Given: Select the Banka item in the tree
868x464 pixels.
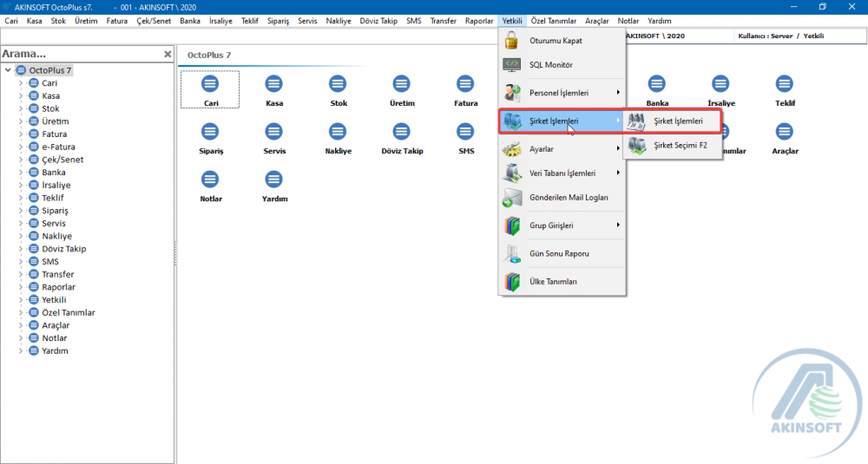Looking at the screenshot, I should [54, 173].
